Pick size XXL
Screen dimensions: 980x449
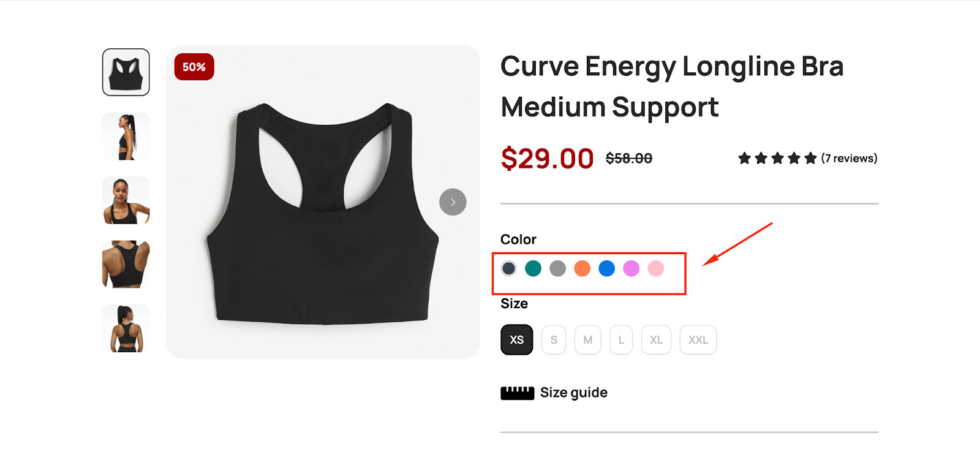pos(698,340)
